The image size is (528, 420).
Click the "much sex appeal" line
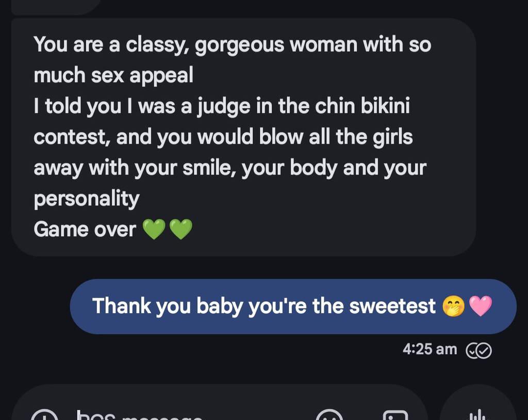113,75
